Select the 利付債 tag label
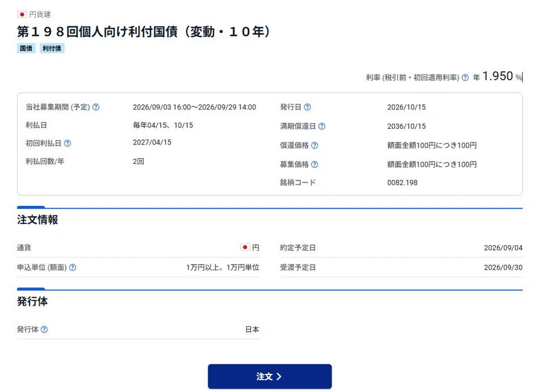547x392 pixels. point(52,48)
